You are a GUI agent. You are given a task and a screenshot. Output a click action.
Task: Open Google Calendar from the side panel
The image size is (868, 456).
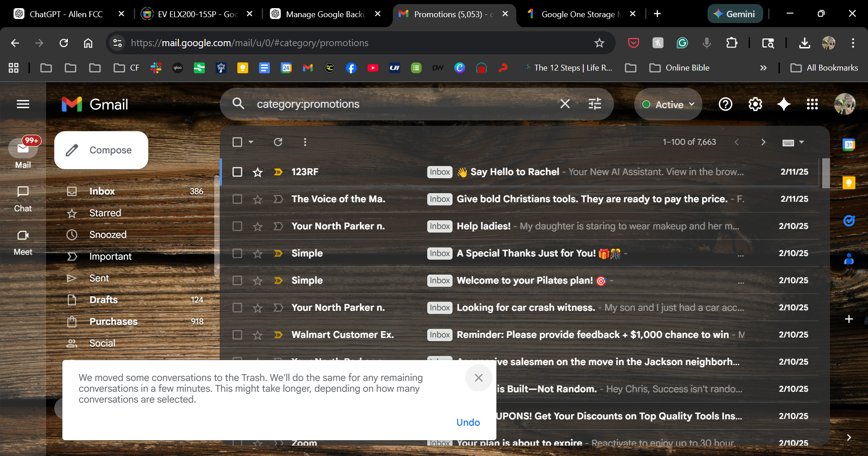(x=849, y=145)
